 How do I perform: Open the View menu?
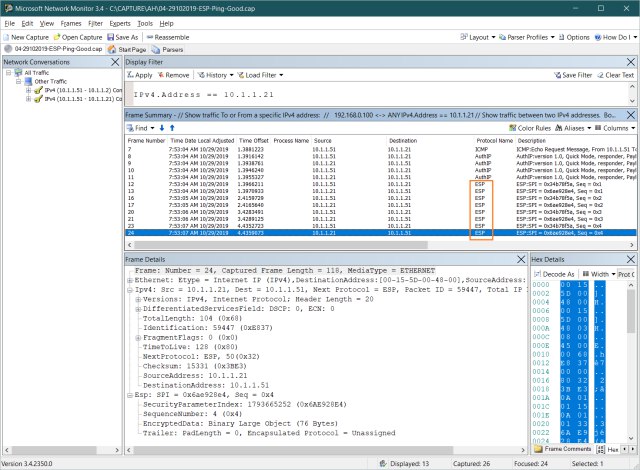[x=47, y=23]
